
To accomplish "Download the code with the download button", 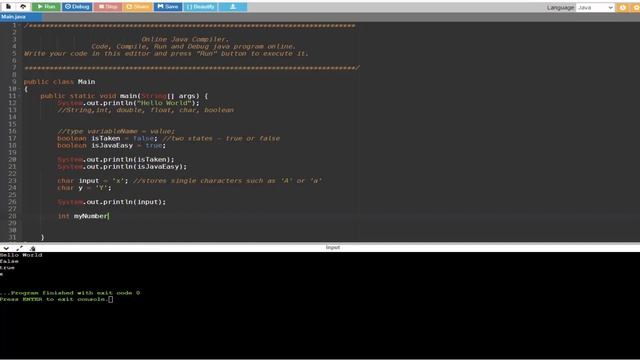I will coord(233,7).
